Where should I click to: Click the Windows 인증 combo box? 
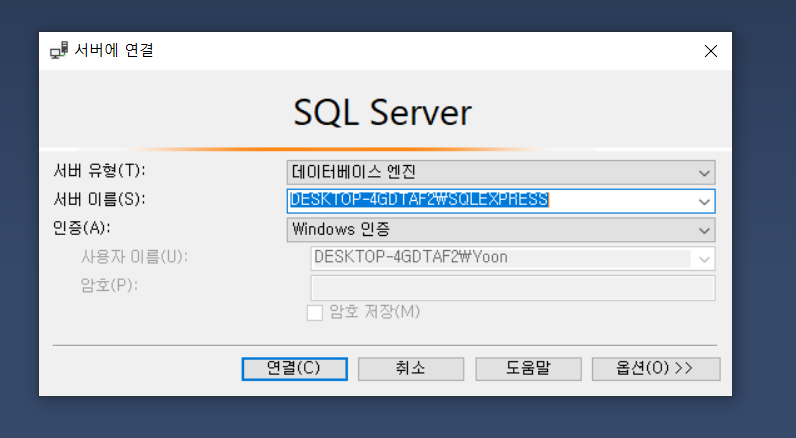(501, 230)
